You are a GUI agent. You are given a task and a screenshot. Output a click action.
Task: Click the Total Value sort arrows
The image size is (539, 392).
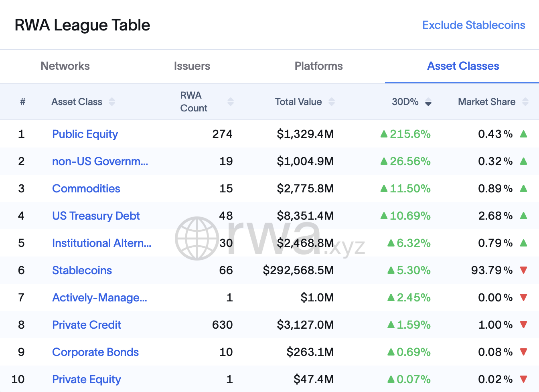(331, 102)
